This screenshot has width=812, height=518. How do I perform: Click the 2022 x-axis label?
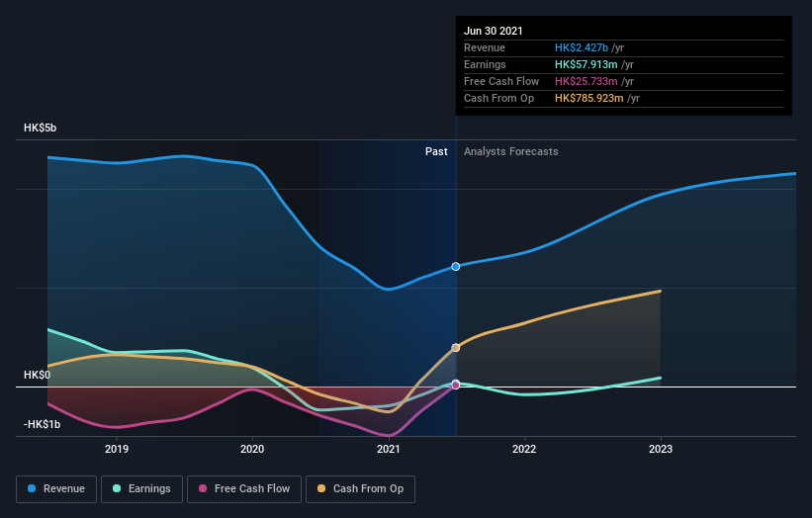pos(524,449)
